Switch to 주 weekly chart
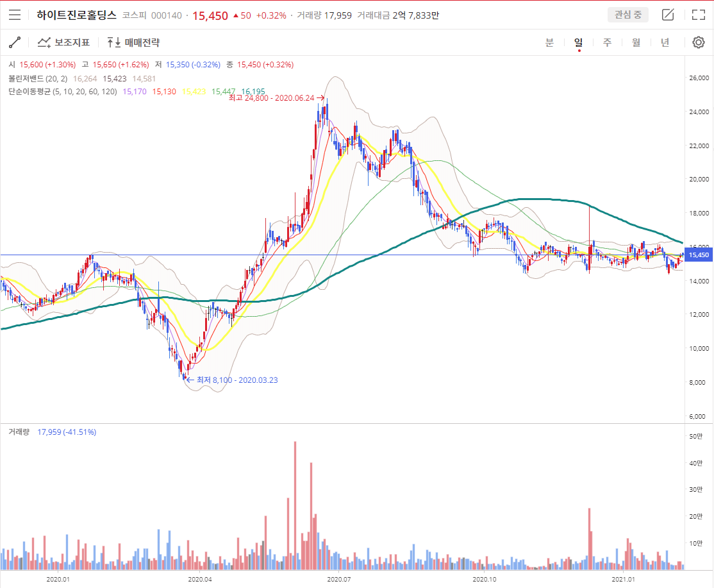Viewport: 714px width, 588px height. pyautogui.click(x=607, y=42)
